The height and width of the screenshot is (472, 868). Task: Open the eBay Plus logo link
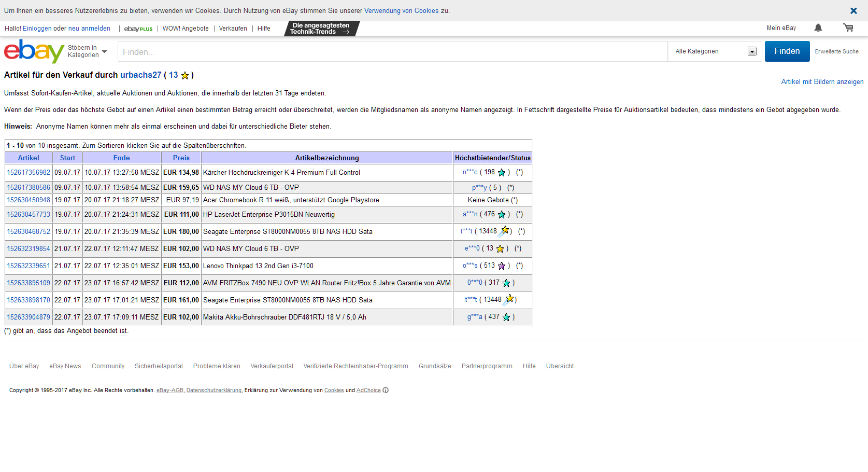tap(138, 29)
